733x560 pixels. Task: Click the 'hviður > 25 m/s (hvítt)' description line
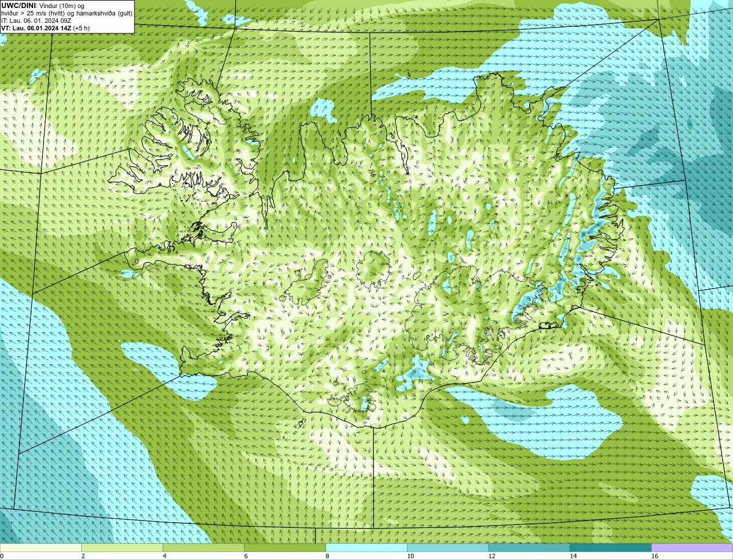(67, 13)
